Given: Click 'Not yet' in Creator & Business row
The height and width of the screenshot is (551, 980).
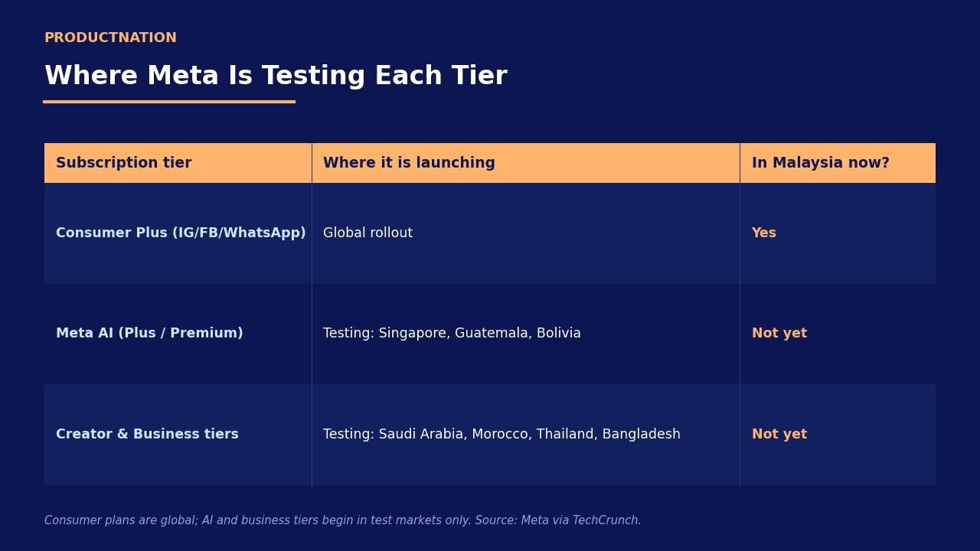Looking at the screenshot, I should point(779,435).
